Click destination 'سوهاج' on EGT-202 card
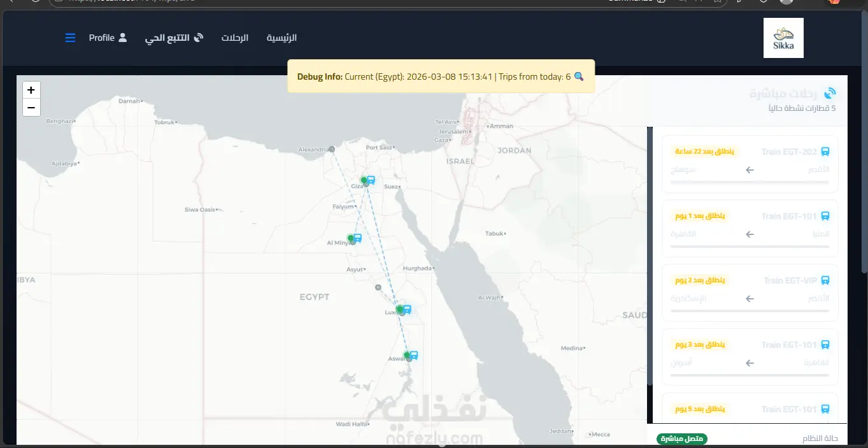Image resolution: width=868 pixels, height=448 pixels. tap(683, 170)
